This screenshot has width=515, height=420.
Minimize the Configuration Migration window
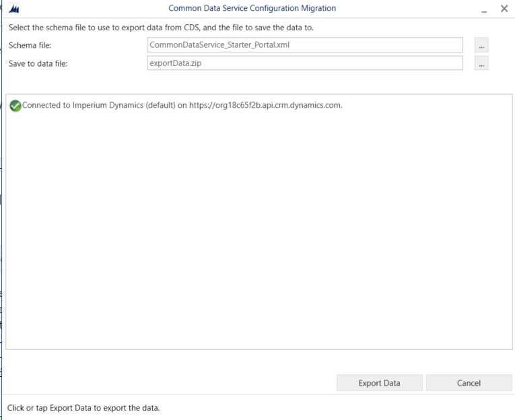(x=485, y=7)
